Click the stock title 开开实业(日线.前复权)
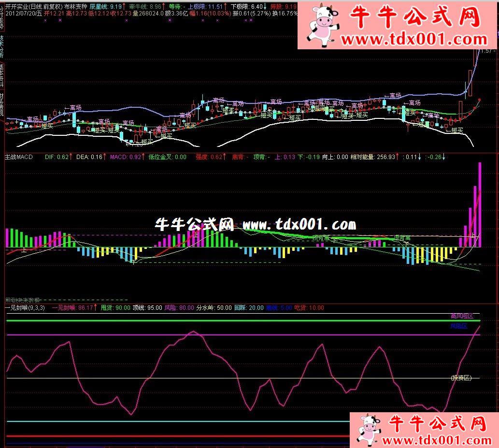The width and height of the screenshot is (499, 448). [x=33, y=7]
